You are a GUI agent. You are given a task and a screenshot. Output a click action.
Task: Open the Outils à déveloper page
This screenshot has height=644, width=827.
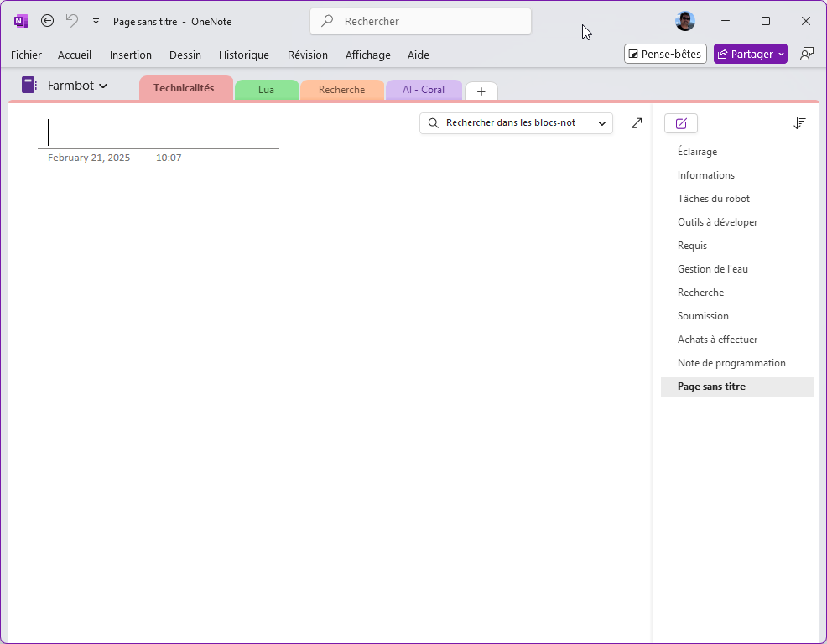(737, 222)
